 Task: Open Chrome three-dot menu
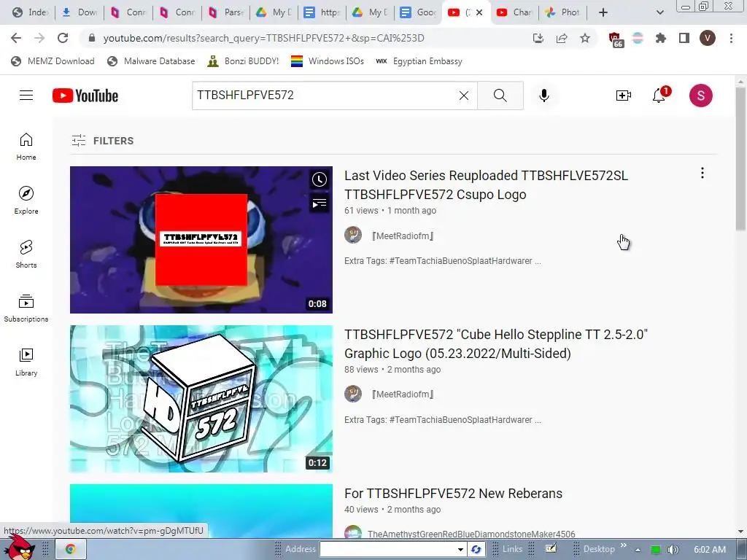731,38
